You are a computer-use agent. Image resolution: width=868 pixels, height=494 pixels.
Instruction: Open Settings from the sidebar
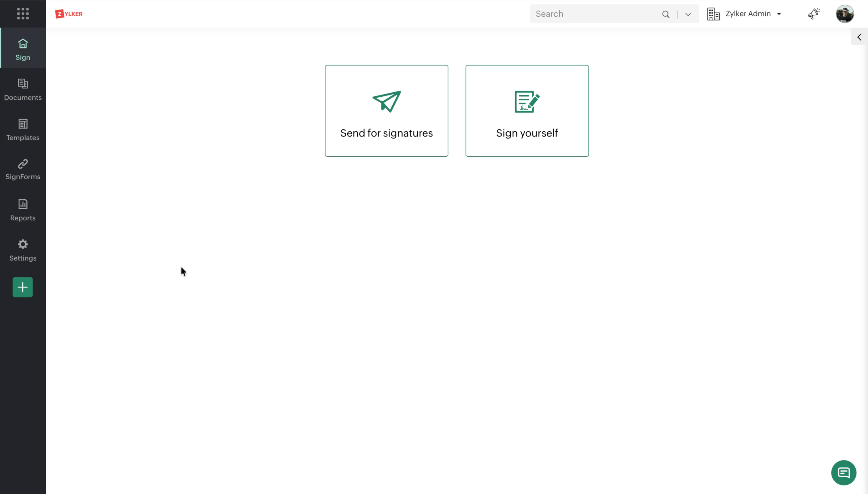click(x=23, y=250)
